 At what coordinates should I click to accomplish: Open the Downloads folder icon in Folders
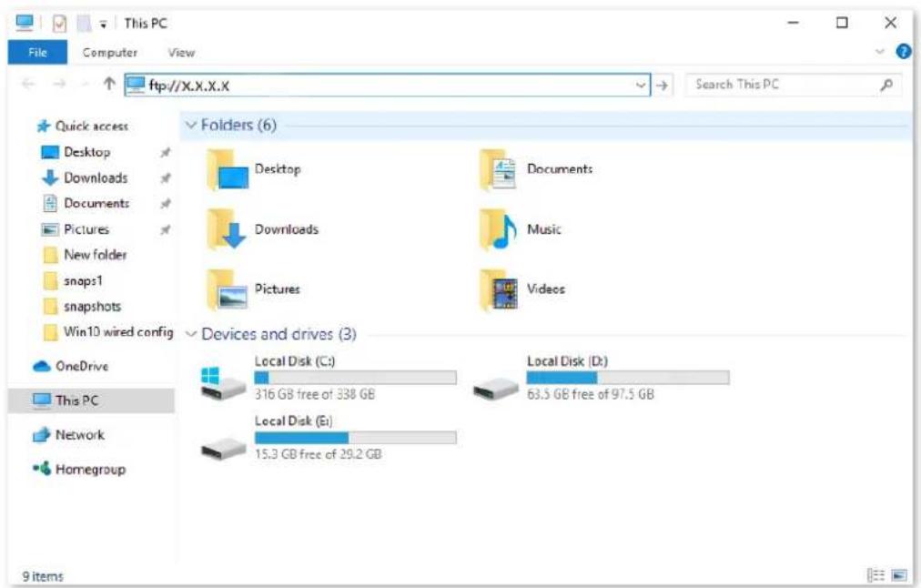click(x=227, y=229)
